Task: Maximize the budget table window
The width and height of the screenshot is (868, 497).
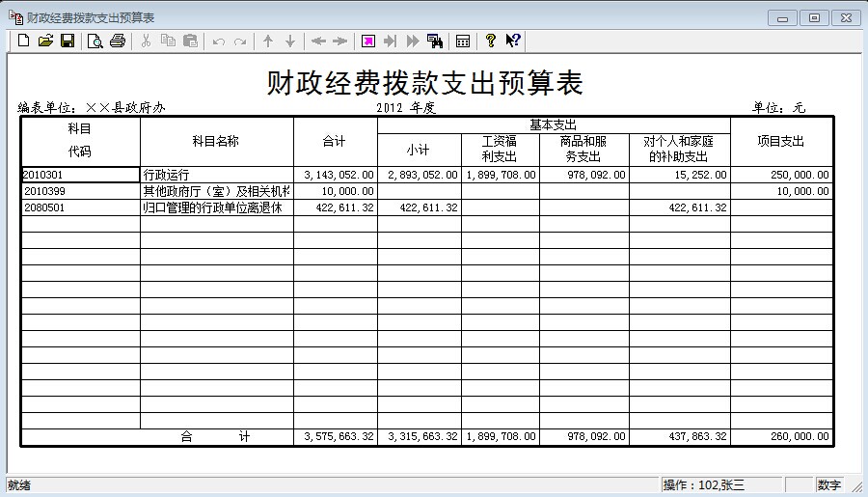Action: [815, 17]
